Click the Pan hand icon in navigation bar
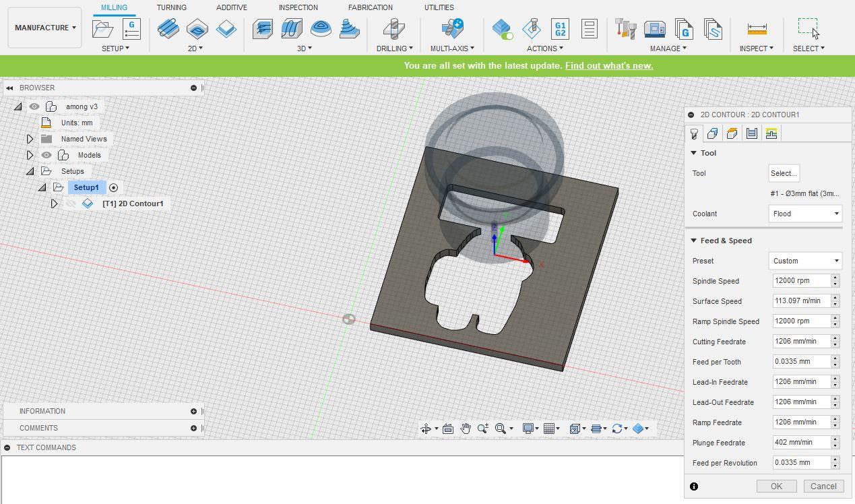 466,429
